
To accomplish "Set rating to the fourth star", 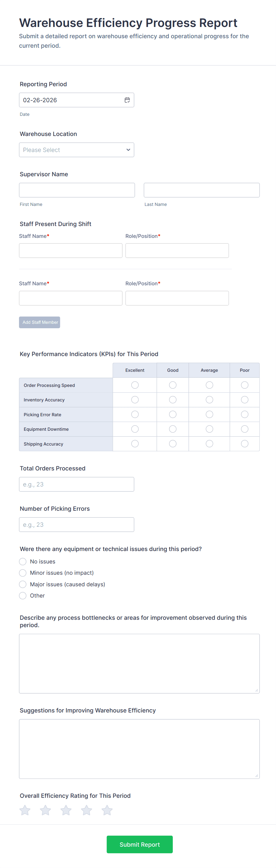I will point(86,810).
